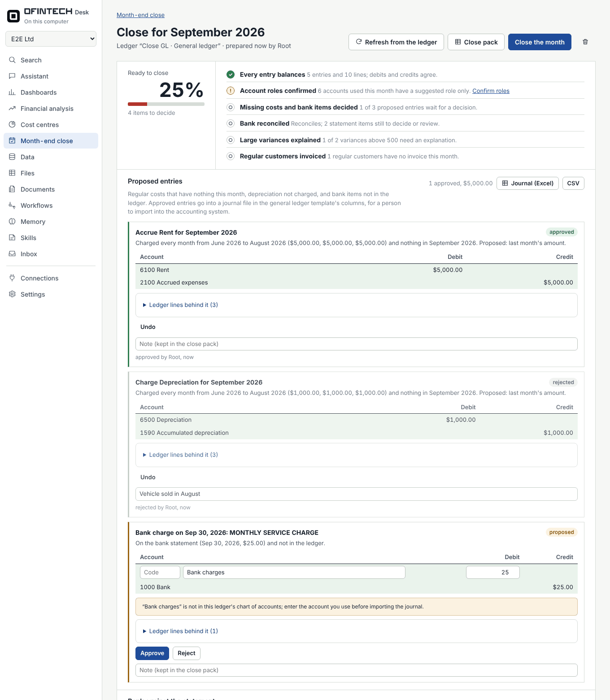Refresh from the ledger
This screenshot has height=700, width=610.
click(x=396, y=42)
